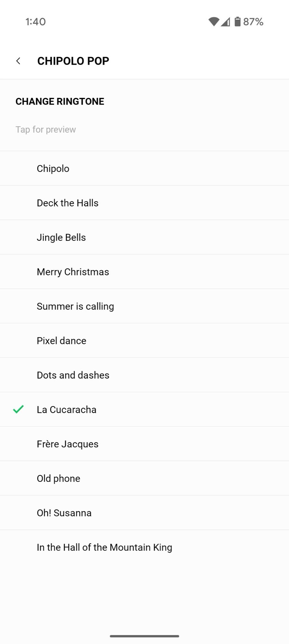
Task: Tap the bottom navigation gesture bar
Action: (144, 636)
